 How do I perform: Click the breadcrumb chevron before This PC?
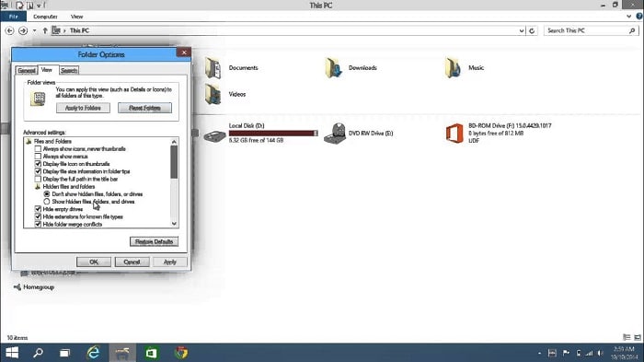pos(64,30)
